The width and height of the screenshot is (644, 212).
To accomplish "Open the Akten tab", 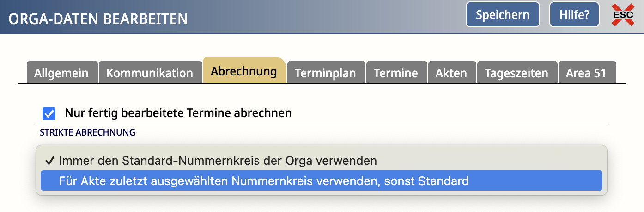I will click(x=451, y=73).
